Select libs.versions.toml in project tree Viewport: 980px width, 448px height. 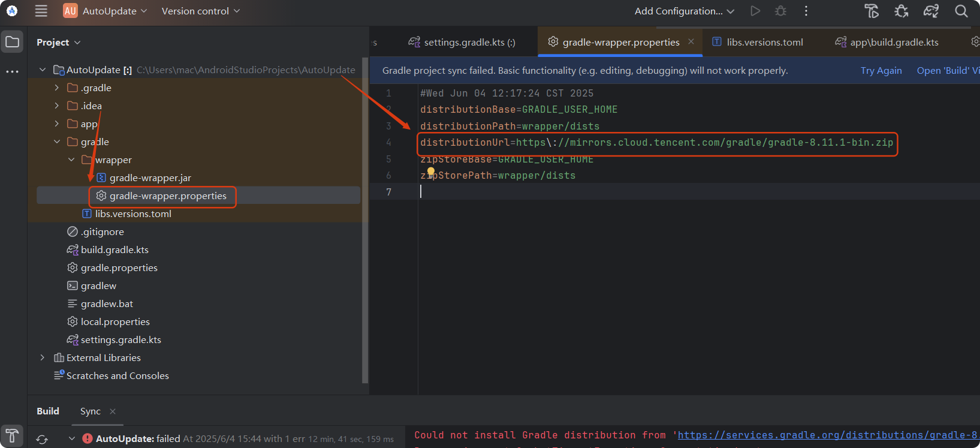point(133,214)
